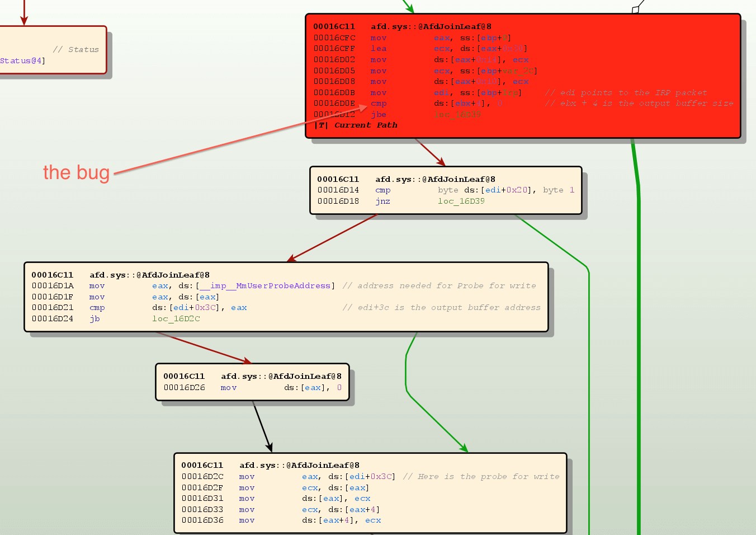Follow the loc_16D2C jump target
The image size is (756, 535).
click(176, 319)
